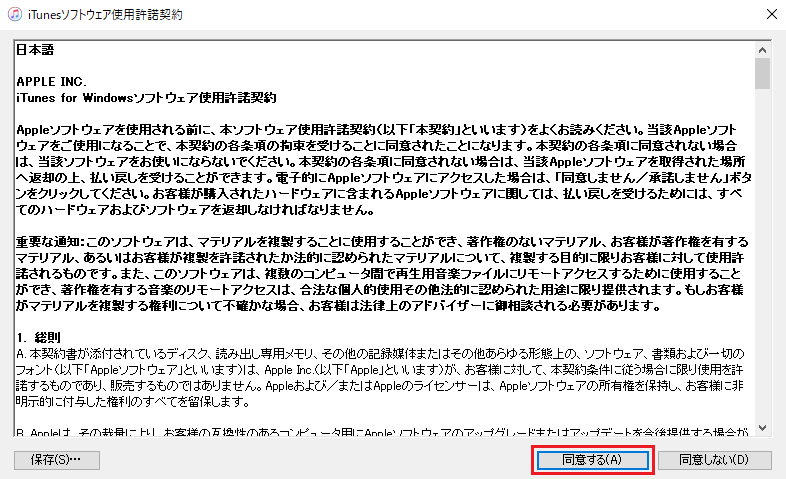786x479 pixels.
Task: Click the APPLE INC. line
Action: [x=52, y=82]
